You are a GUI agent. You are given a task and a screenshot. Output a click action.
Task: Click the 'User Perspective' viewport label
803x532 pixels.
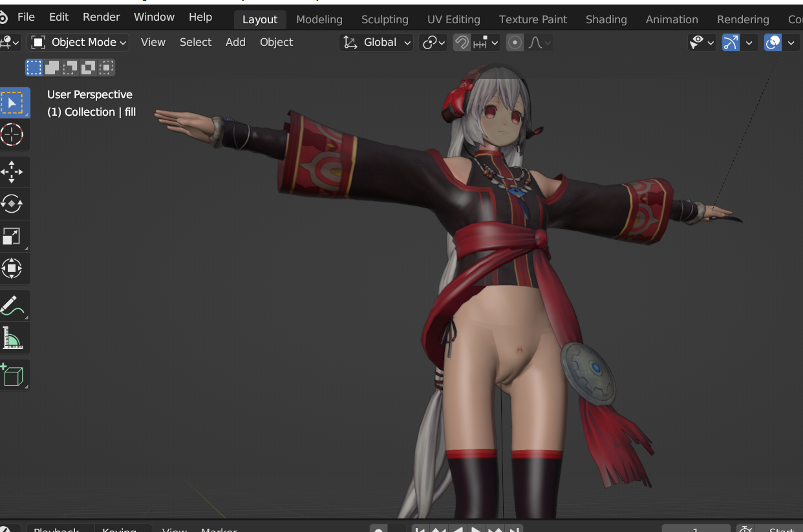coord(90,94)
